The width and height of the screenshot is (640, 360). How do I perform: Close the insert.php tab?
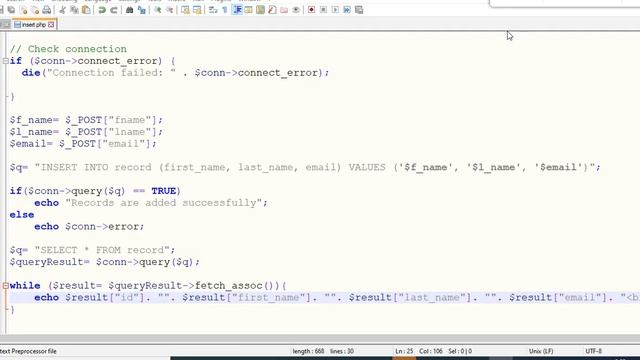[x=51, y=25]
